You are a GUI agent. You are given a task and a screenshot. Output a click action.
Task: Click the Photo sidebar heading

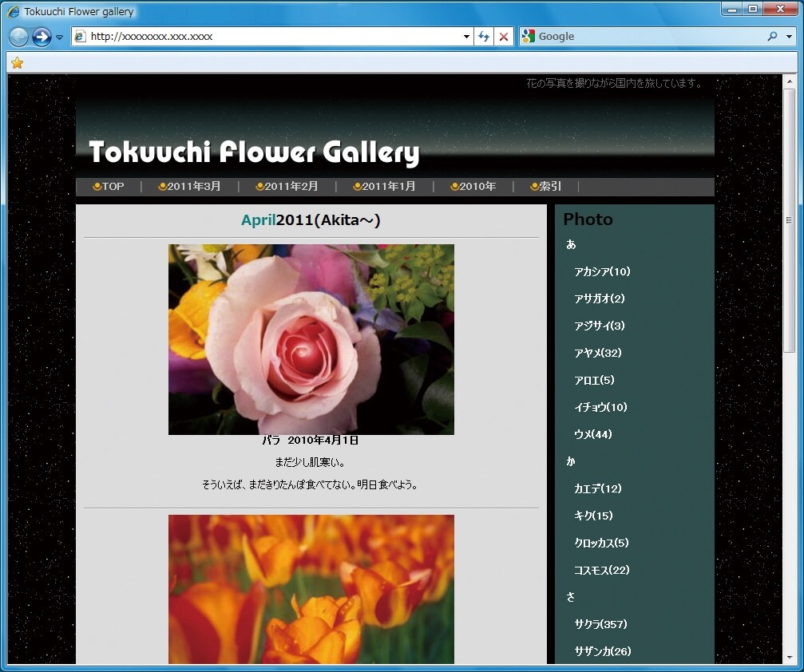point(588,219)
